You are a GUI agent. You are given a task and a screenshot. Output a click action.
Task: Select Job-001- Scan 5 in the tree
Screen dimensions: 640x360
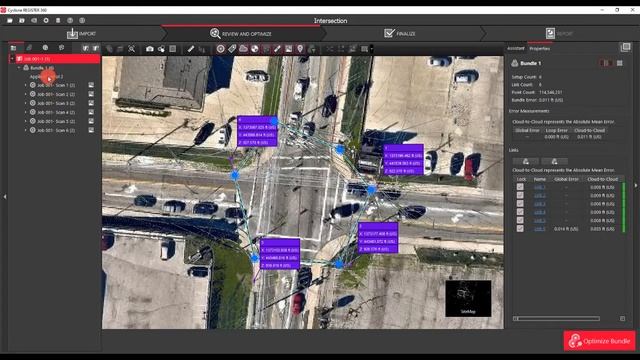click(56, 121)
